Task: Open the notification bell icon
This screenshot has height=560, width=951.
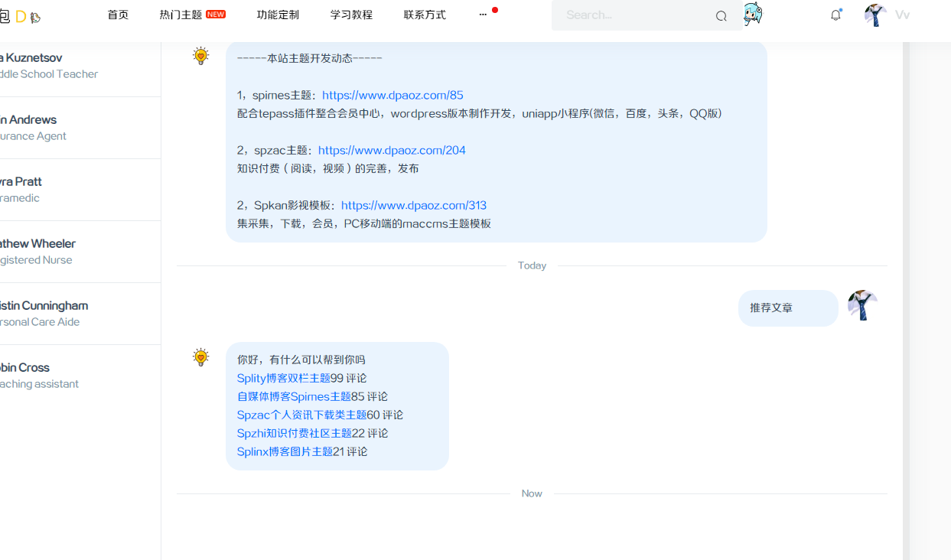Action: (x=835, y=15)
